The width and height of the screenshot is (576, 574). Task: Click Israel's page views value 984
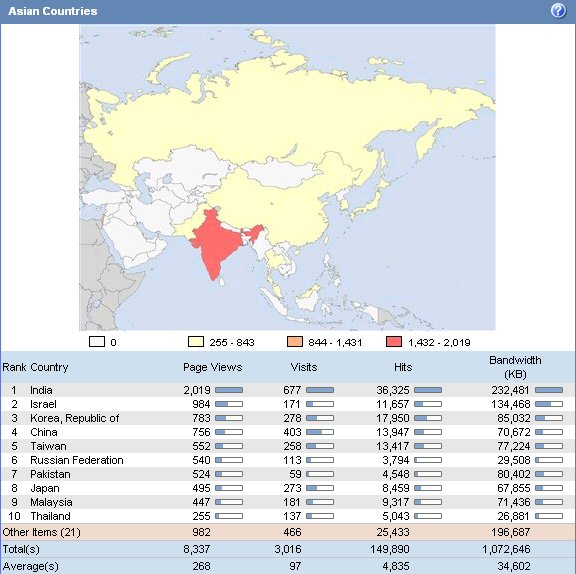[201, 404]
